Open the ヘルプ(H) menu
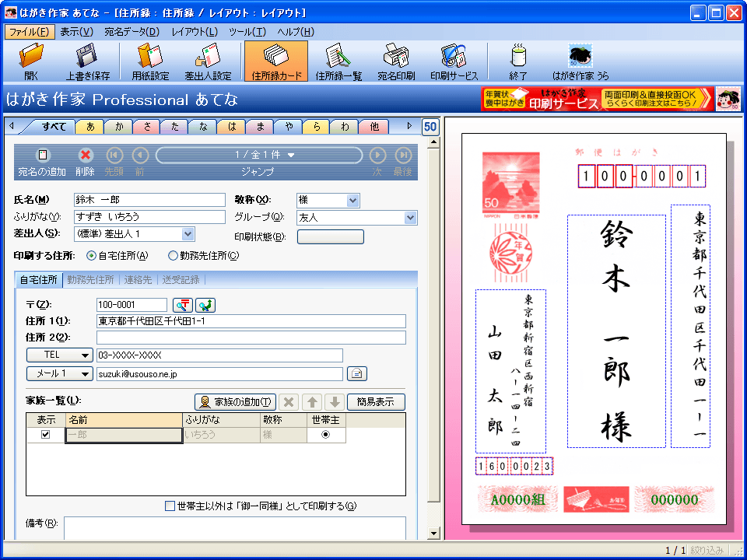 [x=296, y=32]
